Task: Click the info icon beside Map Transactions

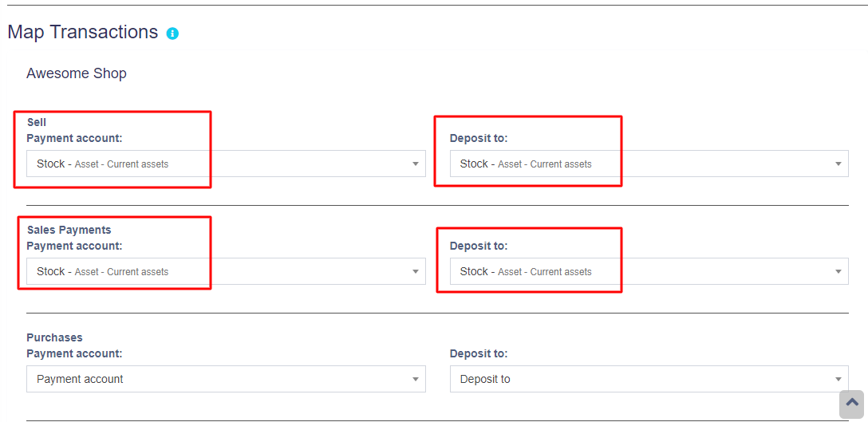Action: pos(172,34)
